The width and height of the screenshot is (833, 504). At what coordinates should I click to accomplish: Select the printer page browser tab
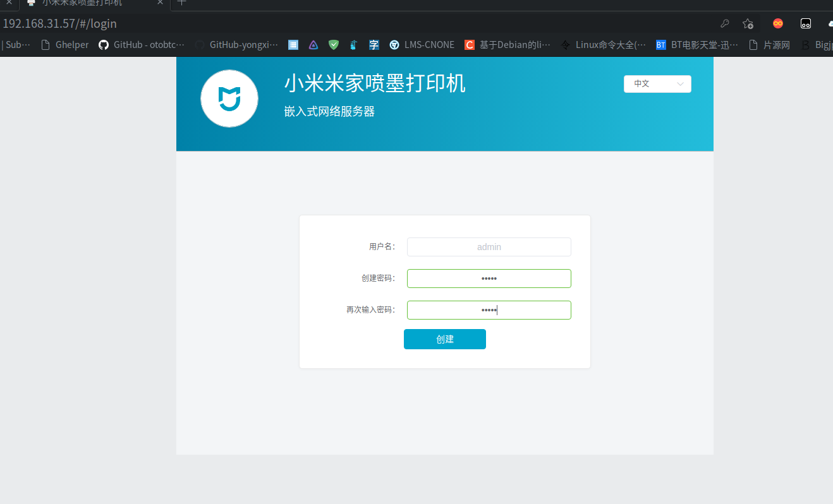coord(95,3)
